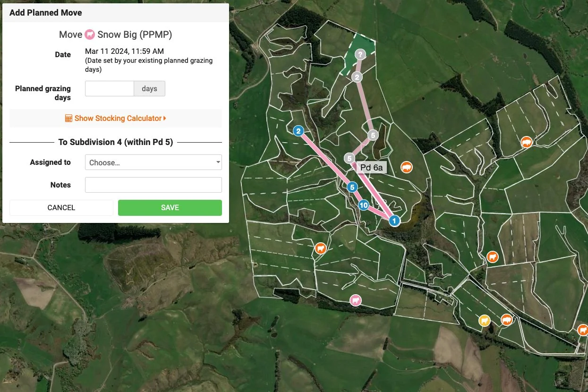Click the blue marker 2 on left path
The width and height of the screenshot is (588, 392).
[298, 131]
